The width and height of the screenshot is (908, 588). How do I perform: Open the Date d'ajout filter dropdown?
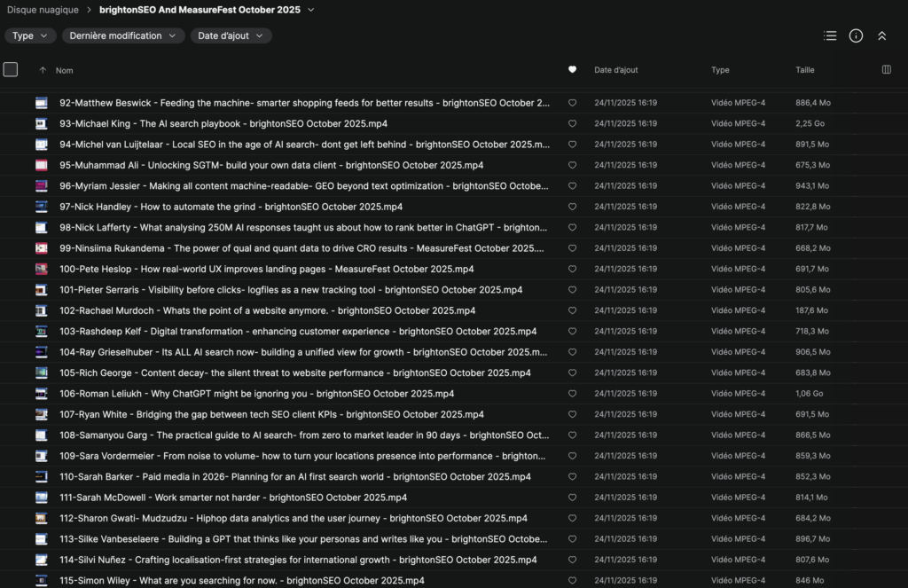(x=231, y=35)
